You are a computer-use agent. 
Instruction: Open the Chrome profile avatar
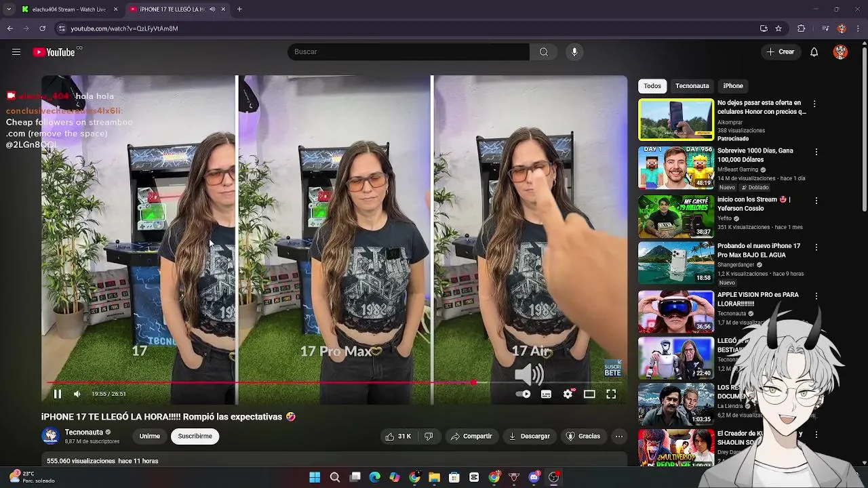pyautogui.click(x=842, y=28)
